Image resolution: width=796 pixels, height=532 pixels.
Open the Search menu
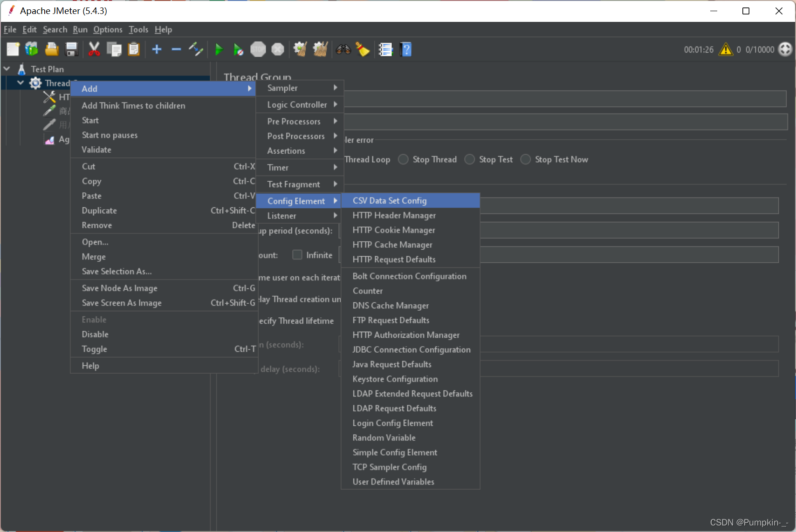pos(55,29)
